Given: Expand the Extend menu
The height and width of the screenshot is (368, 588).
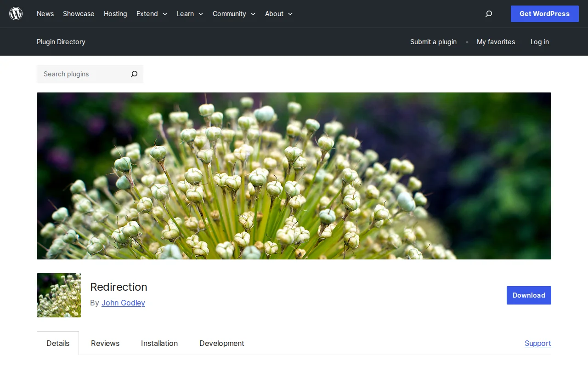Looking at the screenshot, I should coord(147,14).
